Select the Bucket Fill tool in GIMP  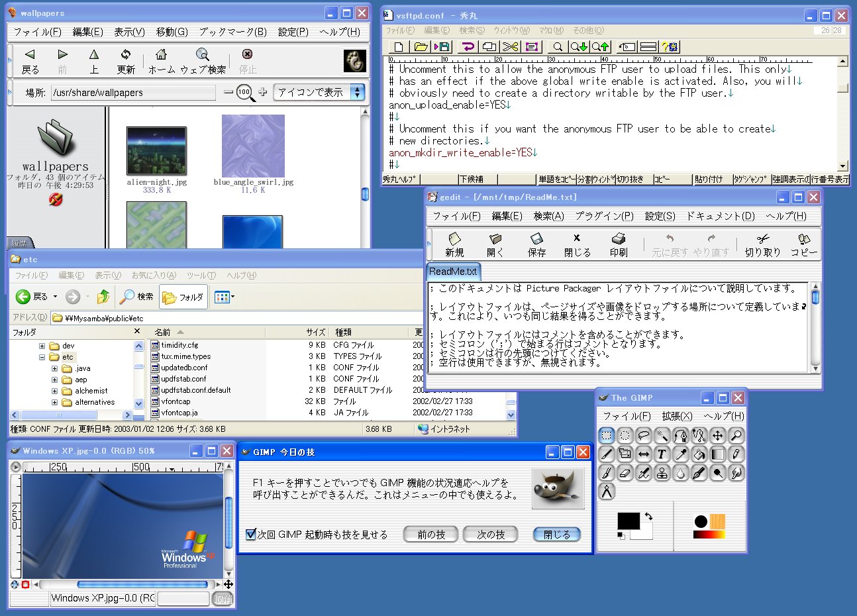[699, 454]
